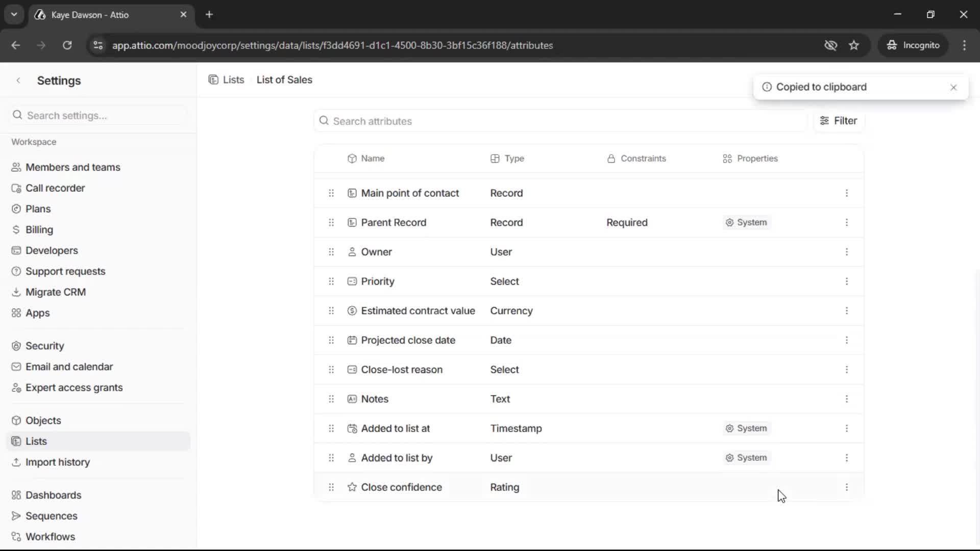Open the Billing settings
Viewport: 980px width, 551px height.
39,229
